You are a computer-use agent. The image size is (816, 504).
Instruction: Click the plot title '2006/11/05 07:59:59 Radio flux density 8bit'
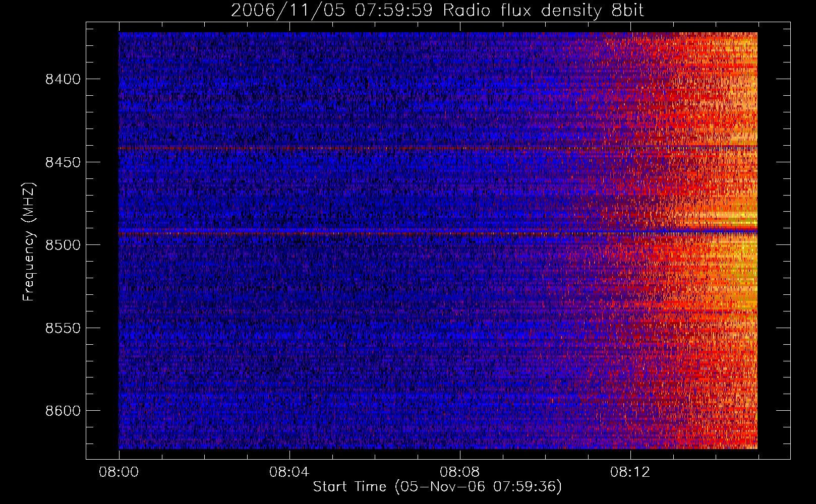coord(437,10)
